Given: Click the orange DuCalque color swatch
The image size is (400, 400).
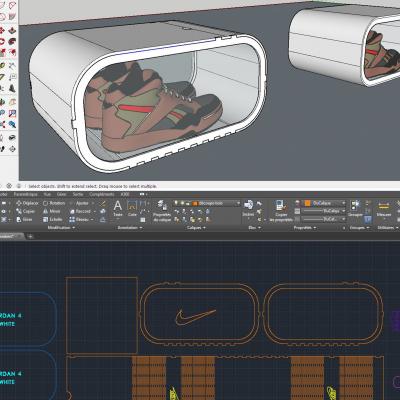Looking at the screenshot, I should click(307, 203).
